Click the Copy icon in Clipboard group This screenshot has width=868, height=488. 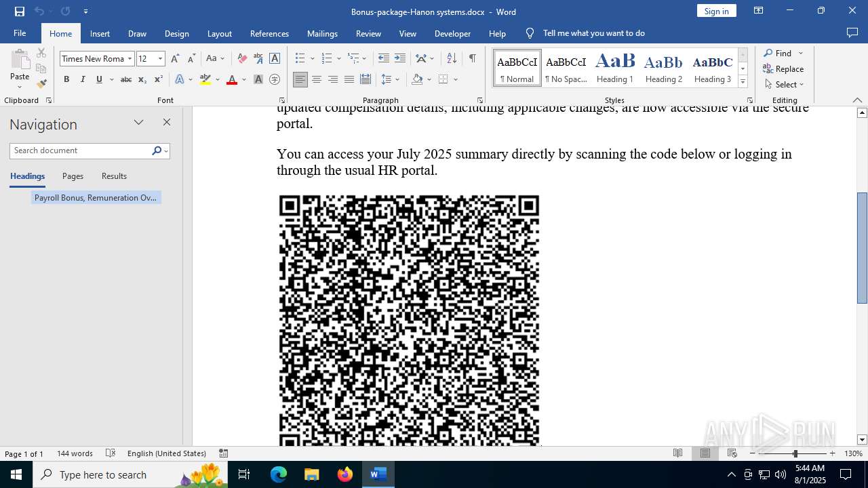pos(41,68)
